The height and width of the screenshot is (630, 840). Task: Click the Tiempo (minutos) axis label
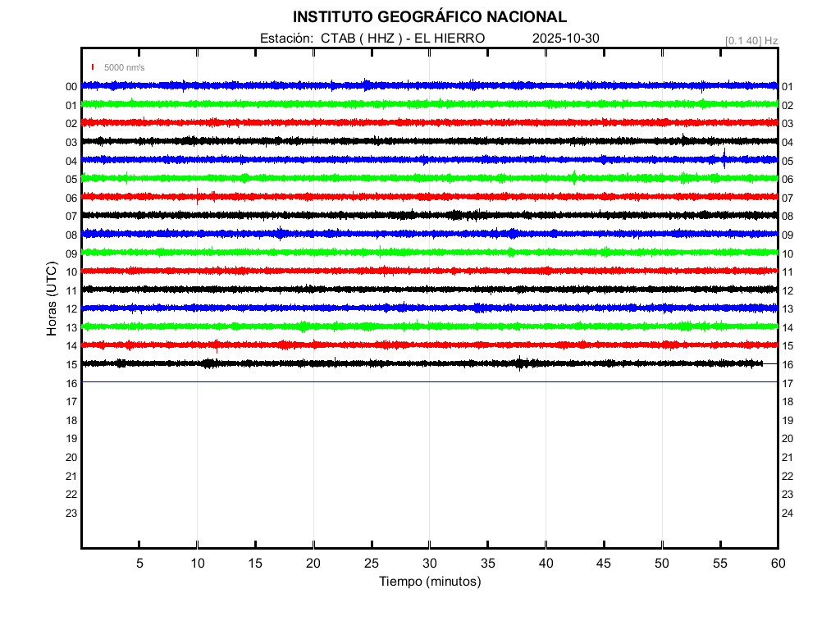pyautogui.click(x=430, y=582)
